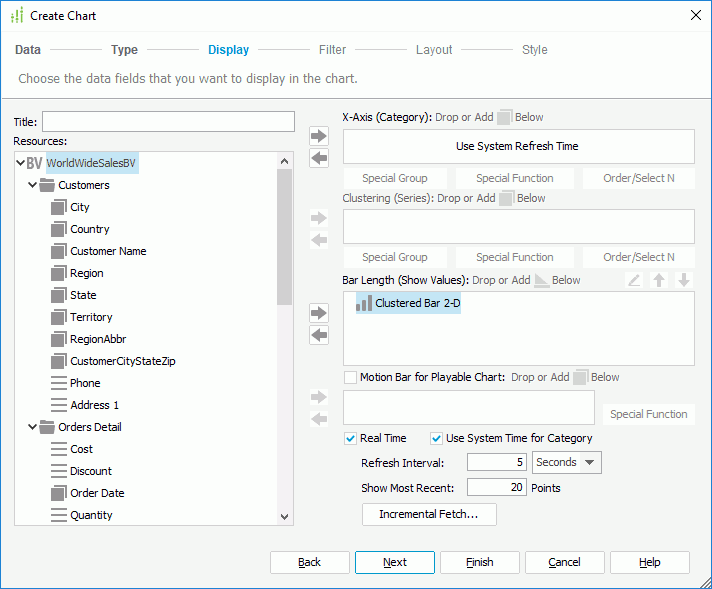Jump to the Filter step
Viewport: 712px width, 589px height.
332,49
